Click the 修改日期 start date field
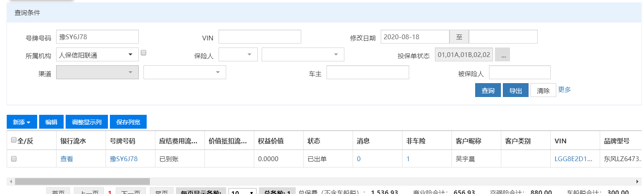The height and width of the screenshot is (194, 644). pyautogui.click(x=415, y=37)
